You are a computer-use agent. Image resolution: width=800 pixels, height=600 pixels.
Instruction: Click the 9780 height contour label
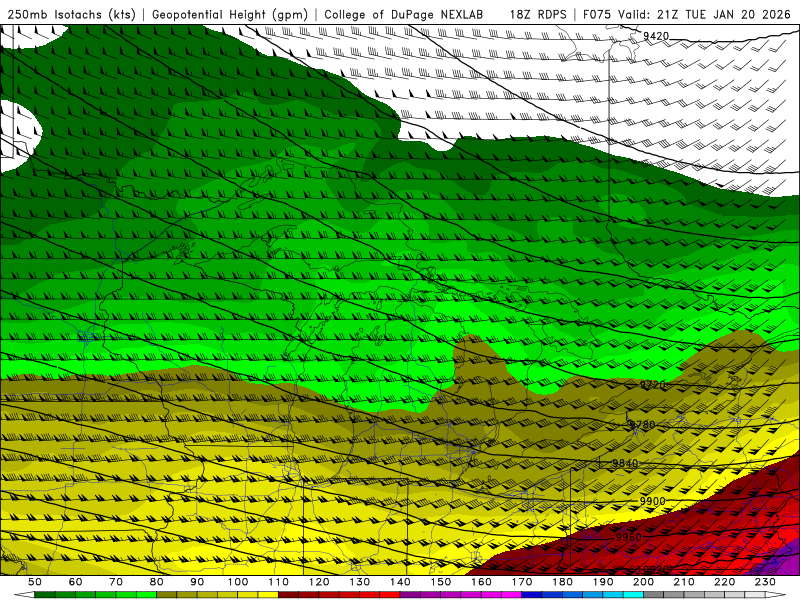pos(642,424)
